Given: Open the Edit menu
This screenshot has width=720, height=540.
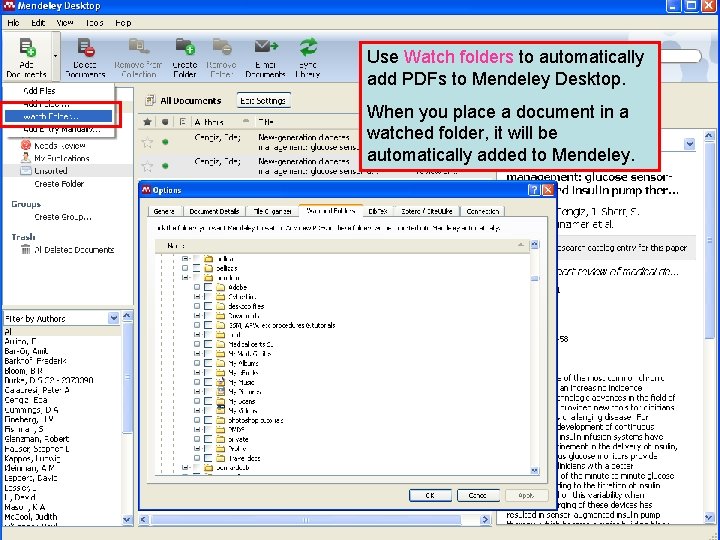Looking at the screenshot, I should (x=38, y=22).
